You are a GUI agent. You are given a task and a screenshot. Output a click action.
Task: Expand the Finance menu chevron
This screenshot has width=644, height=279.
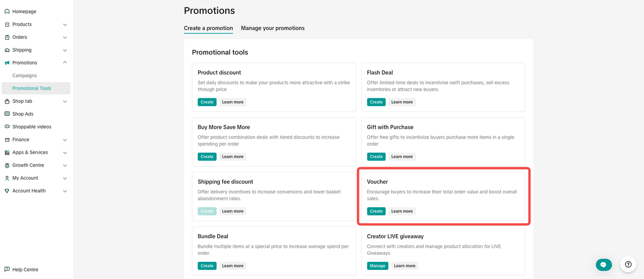pyautogui.click(x=65, y=140)
